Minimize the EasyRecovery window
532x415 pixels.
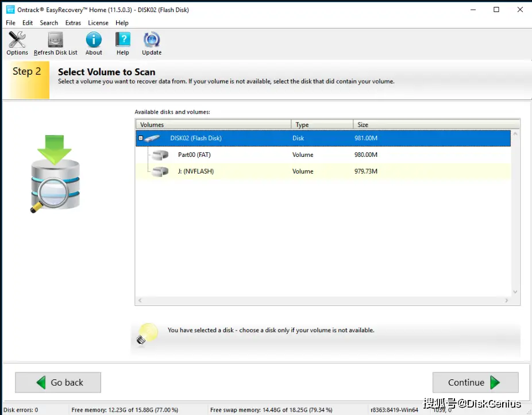[473, 10]
